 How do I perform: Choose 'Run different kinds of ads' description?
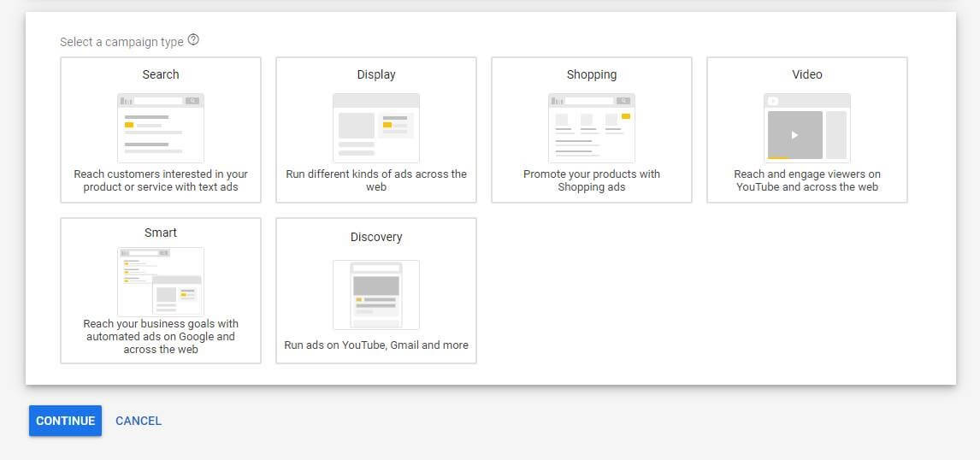coord(376,180)
